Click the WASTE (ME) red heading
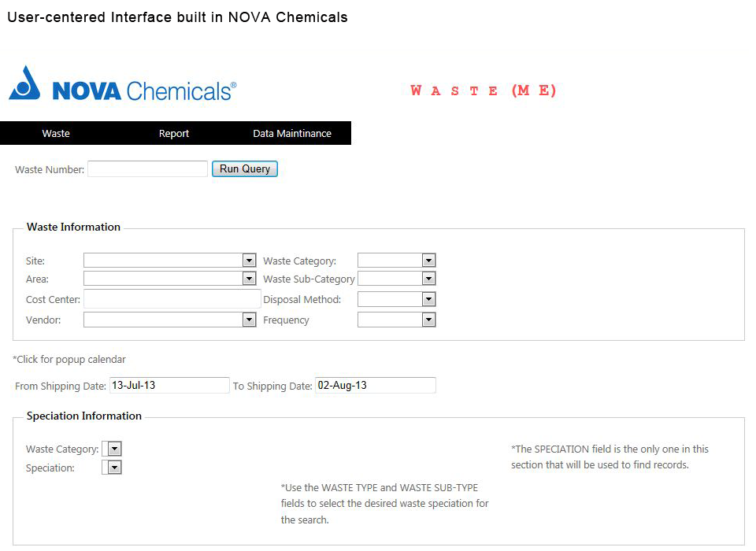This screenshot has width=756, height=551. pos(484,91)
